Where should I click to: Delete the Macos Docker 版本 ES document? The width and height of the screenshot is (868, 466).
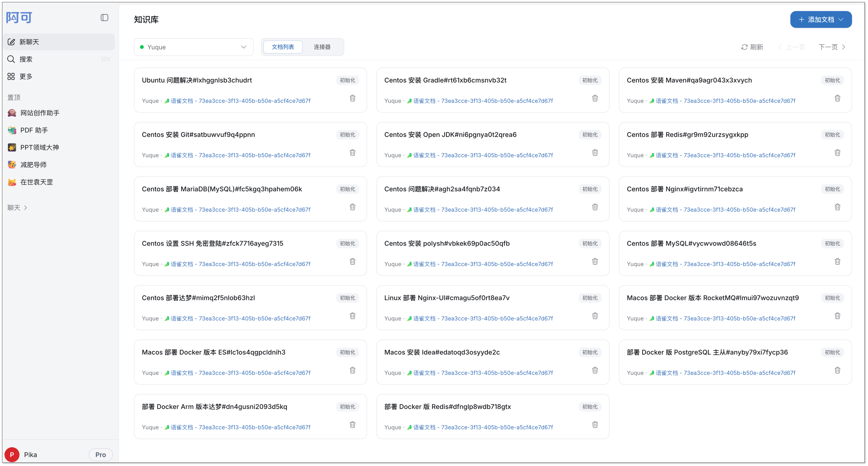(352, 370)
